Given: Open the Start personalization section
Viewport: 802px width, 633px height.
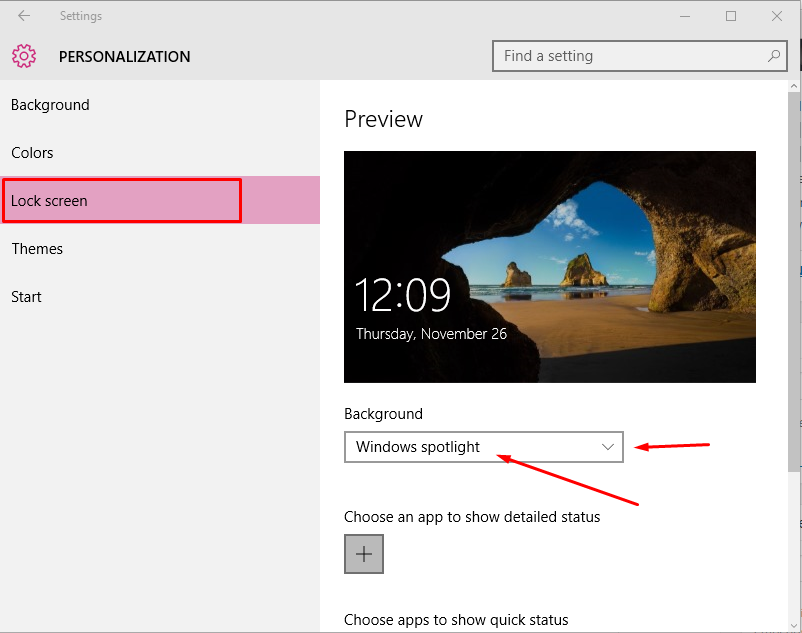Looking at the screenshot, I should (26, 296).
